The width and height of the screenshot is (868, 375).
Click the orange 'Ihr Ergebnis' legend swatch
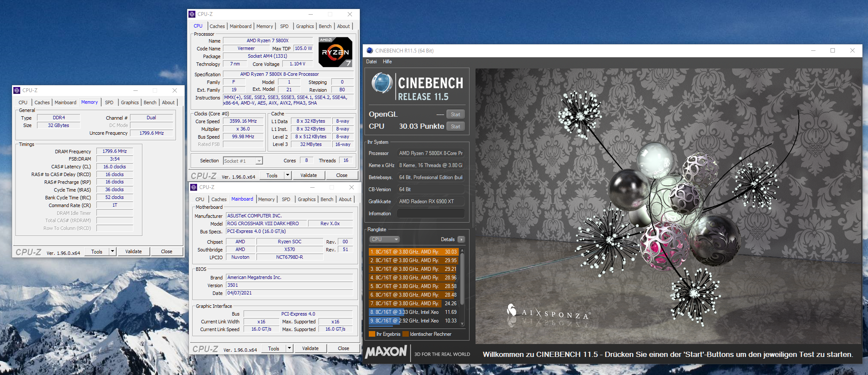[372, 334]
